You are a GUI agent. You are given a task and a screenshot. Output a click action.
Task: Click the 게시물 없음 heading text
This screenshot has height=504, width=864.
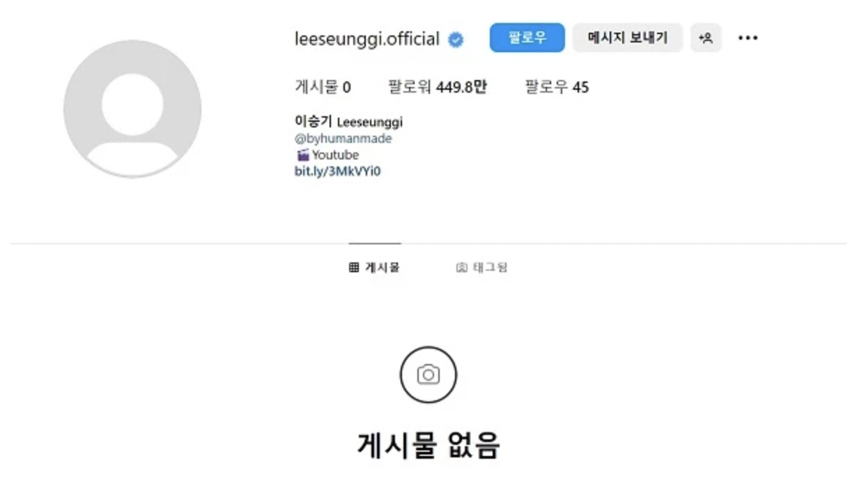[429, 445]
